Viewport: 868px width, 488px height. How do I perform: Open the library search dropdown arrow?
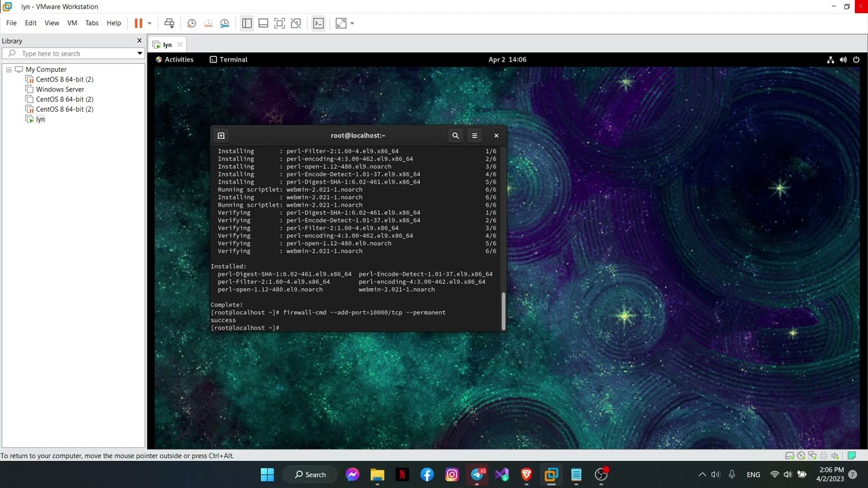[140, 54]
